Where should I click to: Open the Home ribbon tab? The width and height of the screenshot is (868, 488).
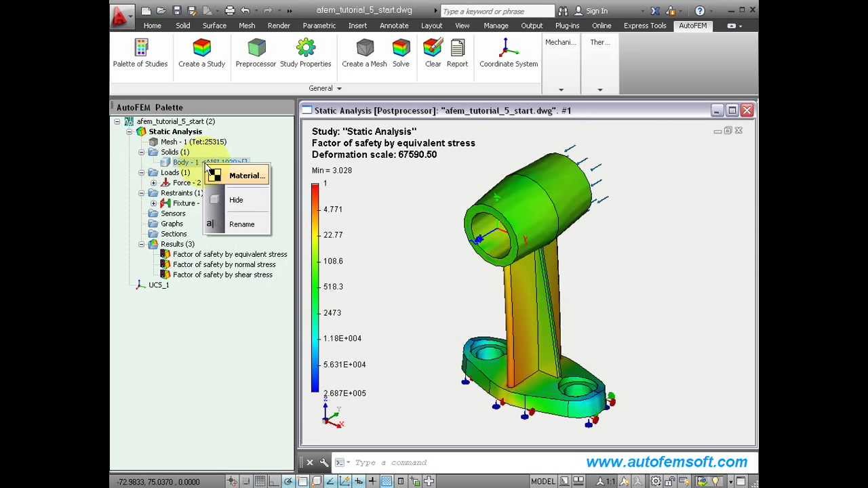[x=152, y=26]
